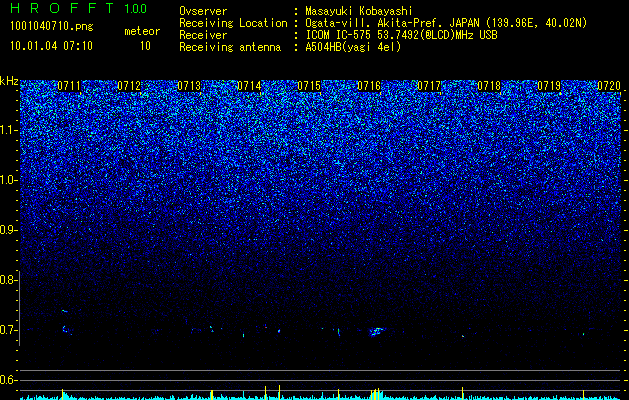
Task: Click the observer name Masayuki Kobayashi
Action: point(359,11)
